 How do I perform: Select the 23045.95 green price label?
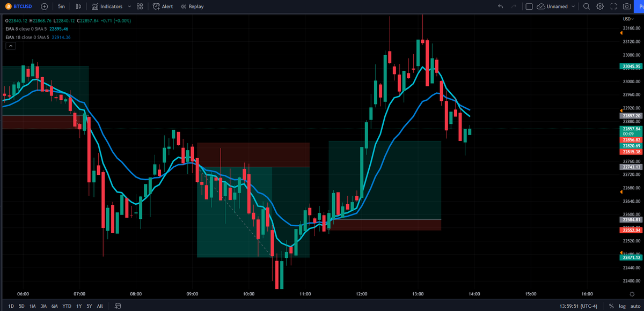[x=631, y=66]
